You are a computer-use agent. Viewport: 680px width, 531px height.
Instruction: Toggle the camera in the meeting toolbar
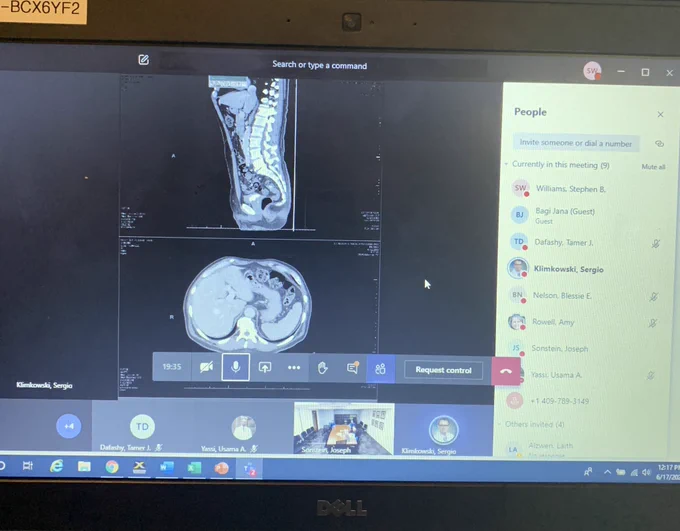206,367
